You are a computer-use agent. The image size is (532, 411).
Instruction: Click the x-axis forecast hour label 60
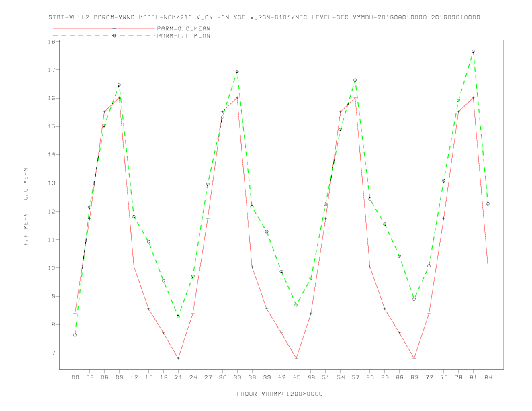click(x=370, y=377)
